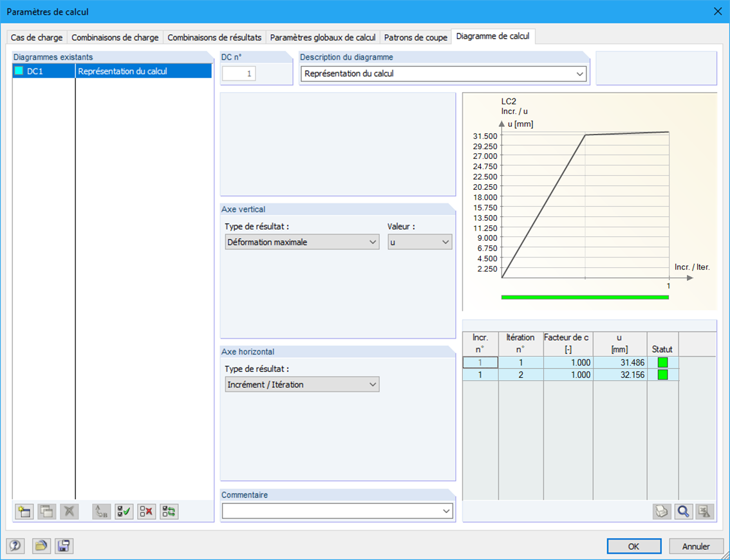Click the u value 32.156 cell
The width and height of the screenshot is (730, 560).
pos(620,375)
